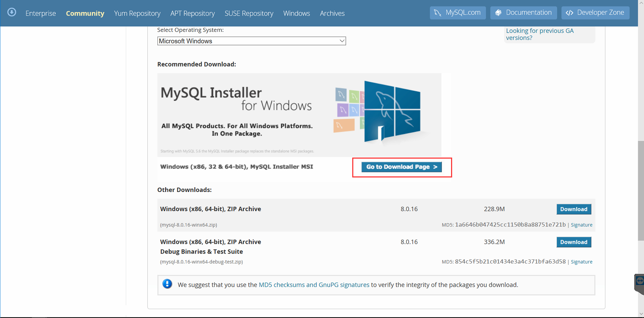This screenshot has height=318, width=644.
Task: Click the Debug Binaries & Test Suite title
Action: (x=202, y=252)
